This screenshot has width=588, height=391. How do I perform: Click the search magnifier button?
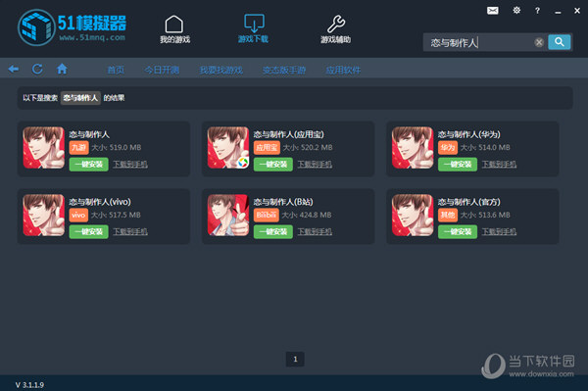(560, 42)
